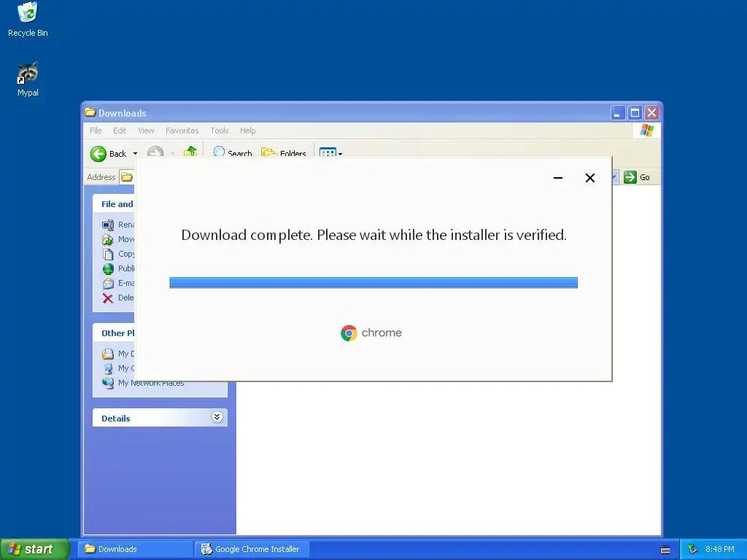Click the greyed Forward arrow button
The width and height of the screenshot is (747, 560).
pyautogui.click(x=155, y=152)
